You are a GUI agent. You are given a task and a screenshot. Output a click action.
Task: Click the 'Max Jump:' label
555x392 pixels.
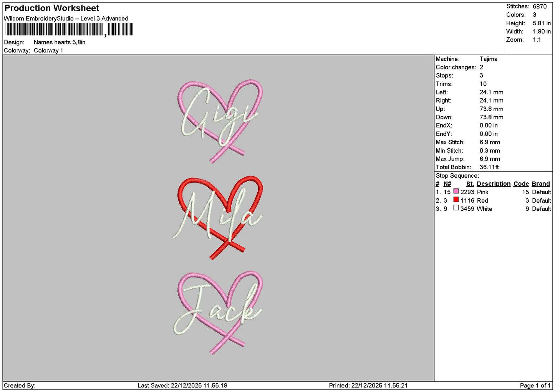pyautogui.click(x=450, y=159)
